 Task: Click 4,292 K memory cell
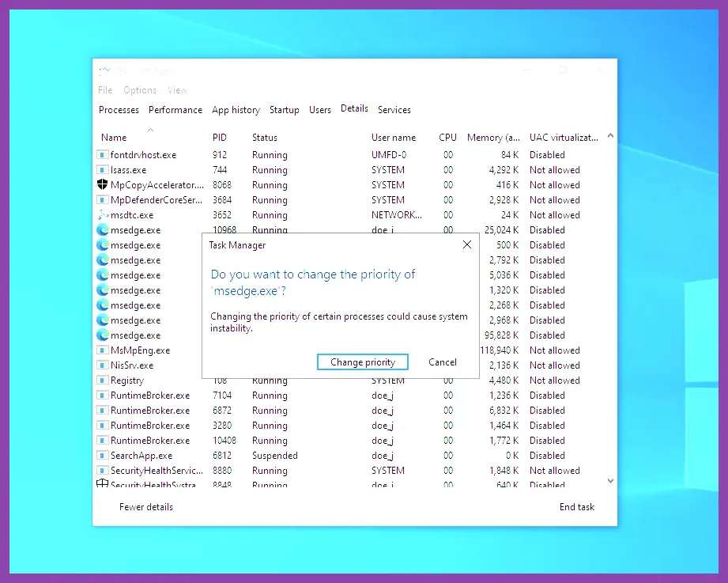(504, 169)
